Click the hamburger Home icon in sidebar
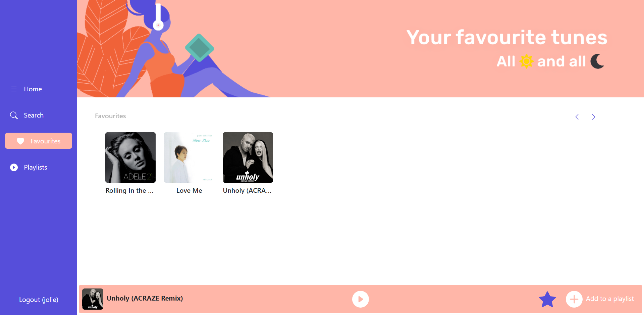This screenshot has width=644, height=315. pyautogui.click(x=14, y=89)
